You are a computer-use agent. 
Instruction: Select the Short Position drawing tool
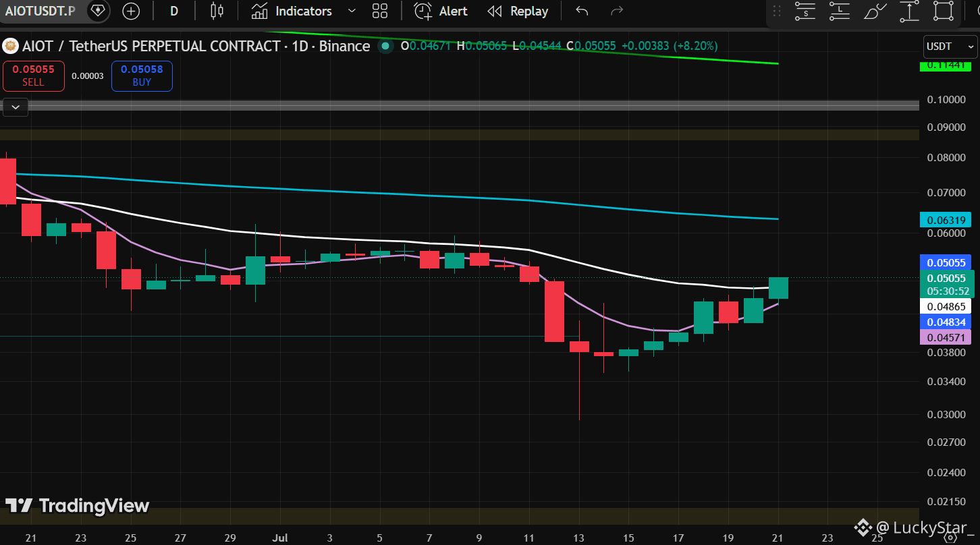pyautogui.click(x=805, y=11)
